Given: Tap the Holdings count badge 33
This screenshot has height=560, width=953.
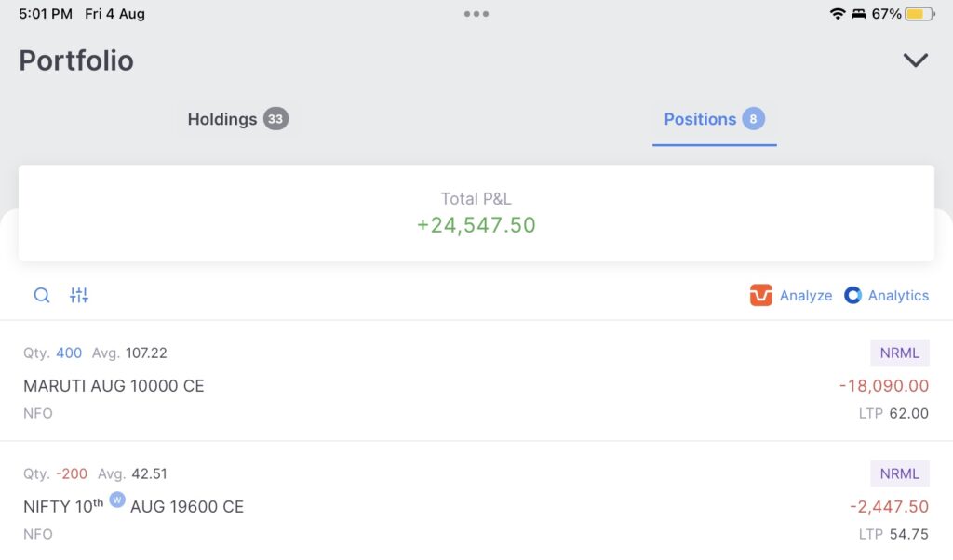Looking at the screenshot, I should 275,119.
